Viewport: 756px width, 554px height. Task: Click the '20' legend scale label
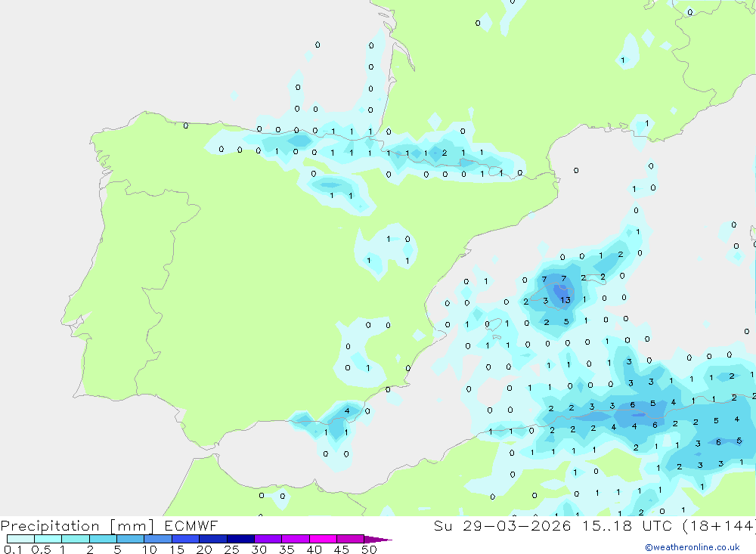(x=204, y=549)
